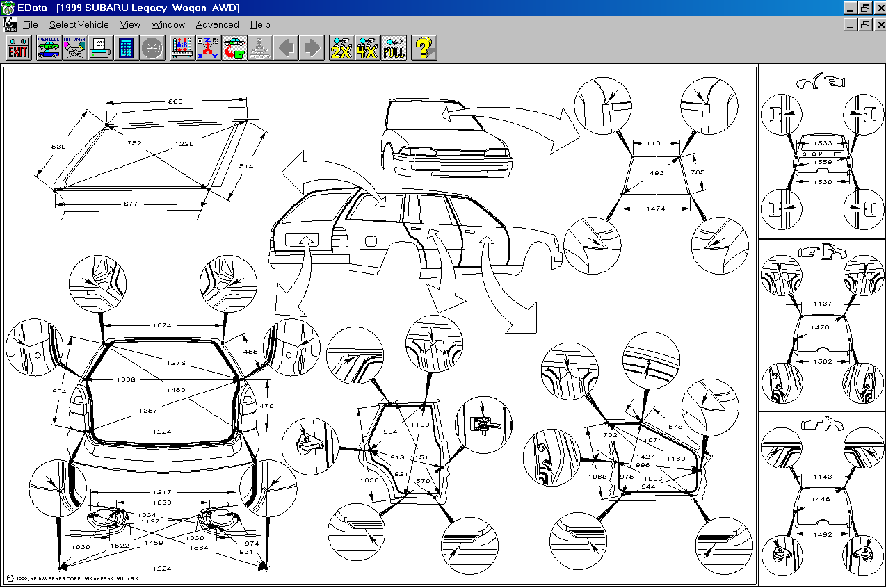Open the File menu
The height and width of the screenshot is (588, 886).
(x=30, y=24)
